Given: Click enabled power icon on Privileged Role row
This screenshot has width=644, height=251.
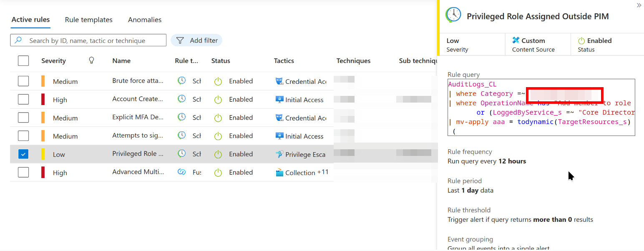Looking at the screenshot, I should click(x=218, y=154).
